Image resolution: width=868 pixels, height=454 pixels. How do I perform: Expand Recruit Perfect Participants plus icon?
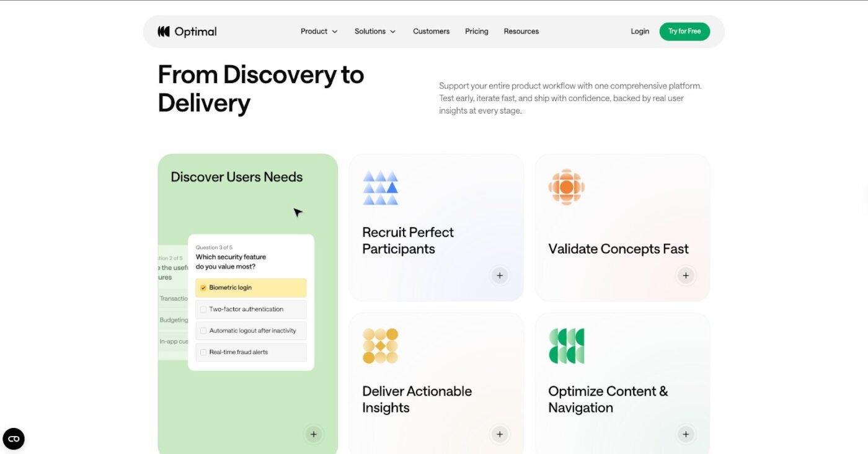tap(500, 275)
